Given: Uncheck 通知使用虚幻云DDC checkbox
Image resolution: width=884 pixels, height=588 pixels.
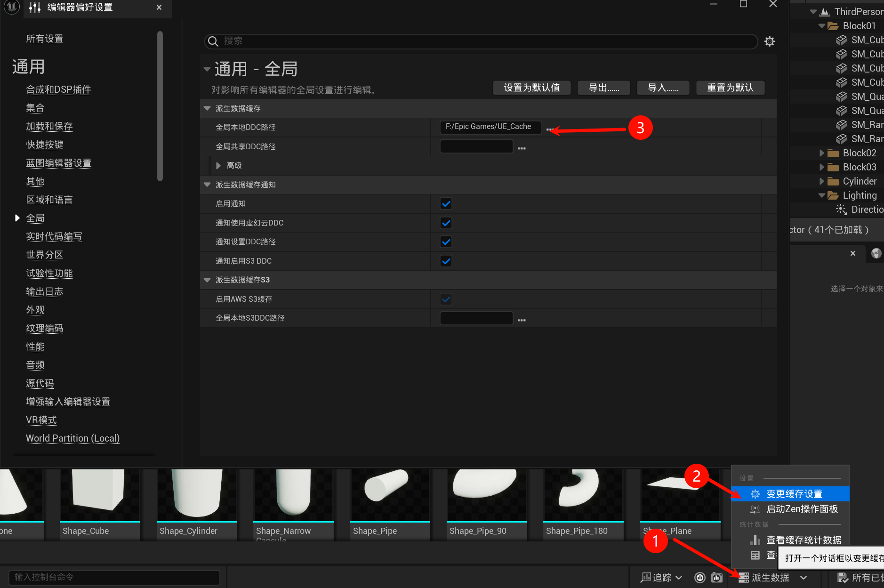Looking at the screenshot, I should [446, 223].
